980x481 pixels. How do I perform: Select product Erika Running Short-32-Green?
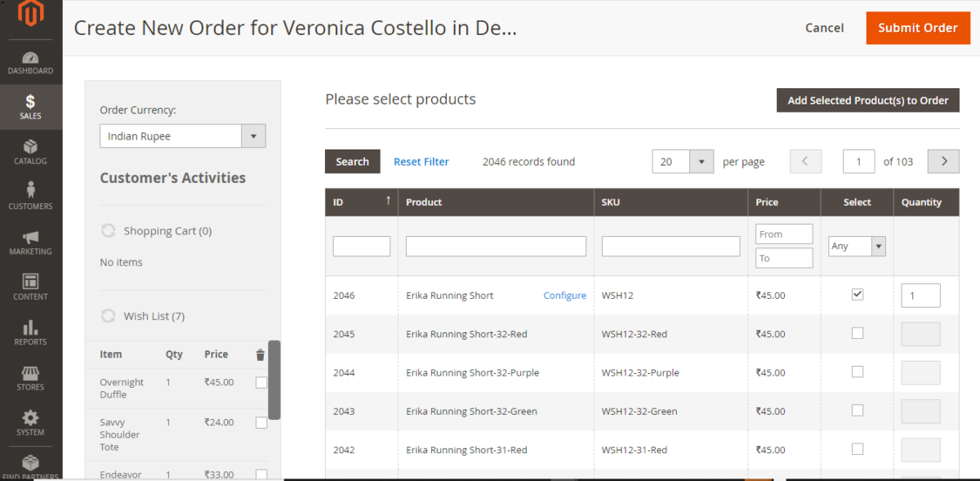[x=857, y=410]
